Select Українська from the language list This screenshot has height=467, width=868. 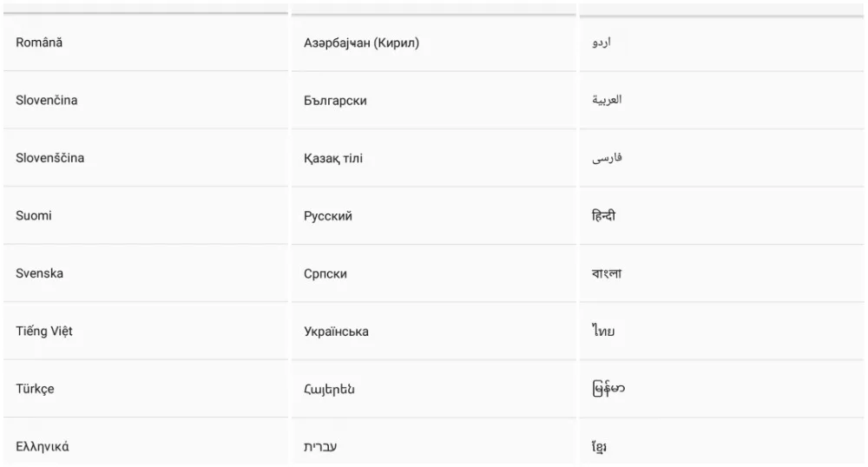pos(336,332)
